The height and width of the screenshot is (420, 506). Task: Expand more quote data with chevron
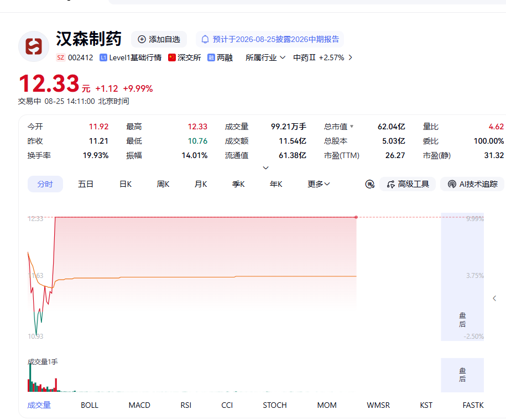[265, 168]
